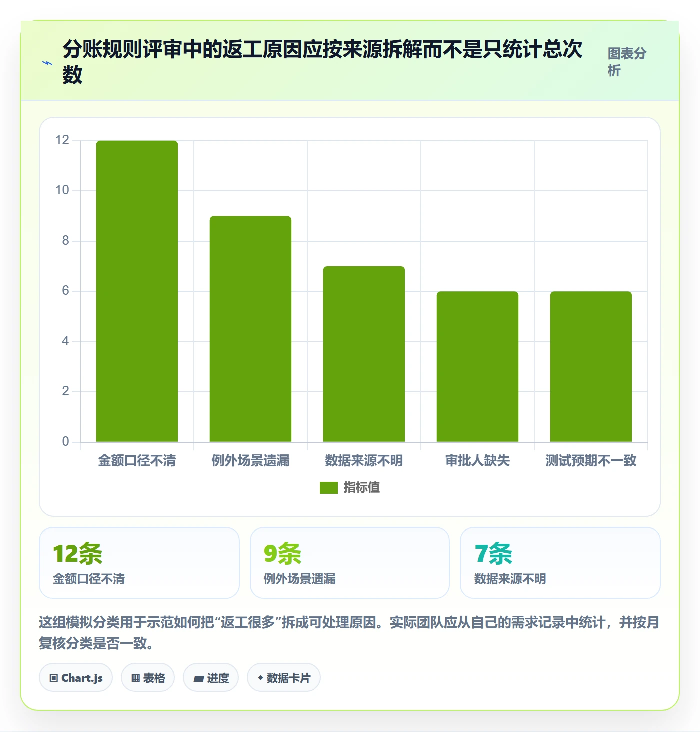Click the y-axis value 4
This screenshot has height=732, width=700.
(65, 341)
